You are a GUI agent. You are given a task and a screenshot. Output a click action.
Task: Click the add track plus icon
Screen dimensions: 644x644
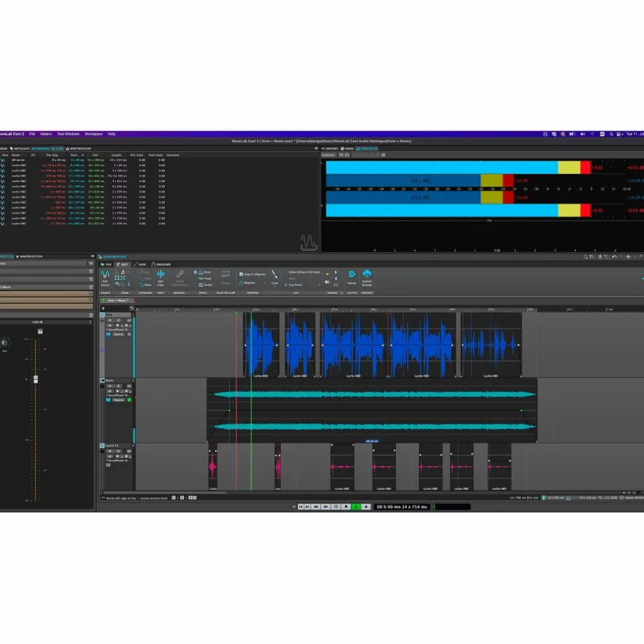(x=103, y=308)
